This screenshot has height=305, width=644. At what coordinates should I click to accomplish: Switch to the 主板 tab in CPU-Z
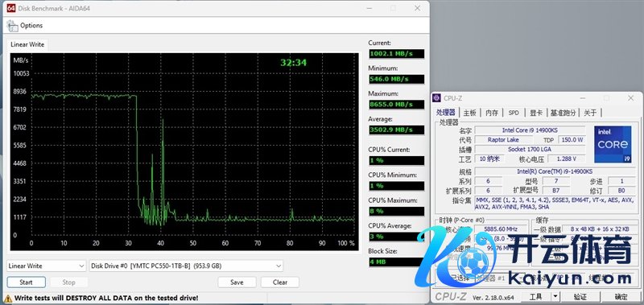469,113
